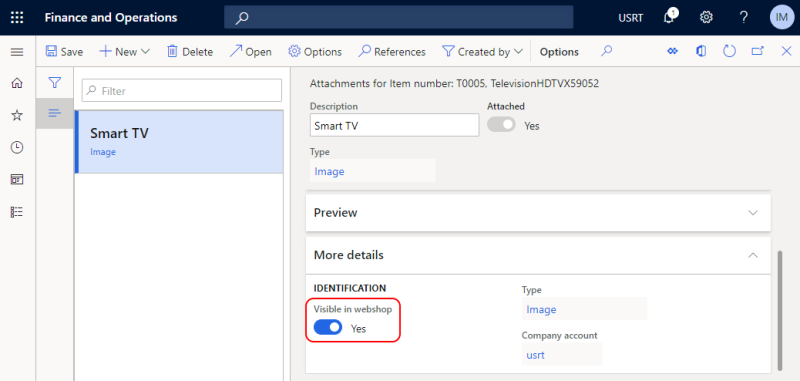Image resolution: width=800 pixels, height=381 pixels.
Task: Select the list view lines icon
Action: tap(55, 113)
